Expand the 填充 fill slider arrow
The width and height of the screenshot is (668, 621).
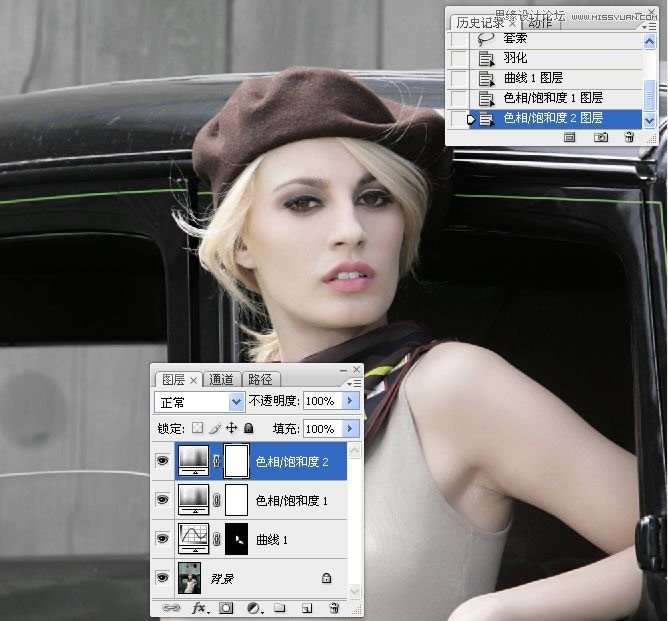350,428
